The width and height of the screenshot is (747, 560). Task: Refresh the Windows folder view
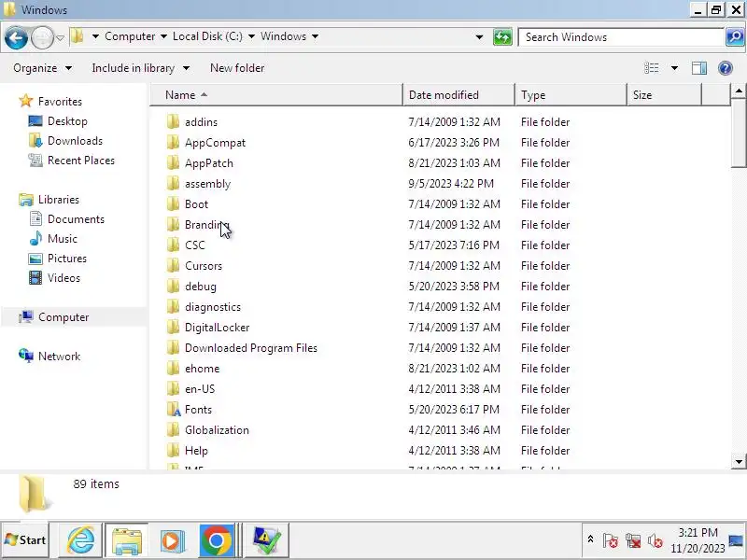(502, 37)
